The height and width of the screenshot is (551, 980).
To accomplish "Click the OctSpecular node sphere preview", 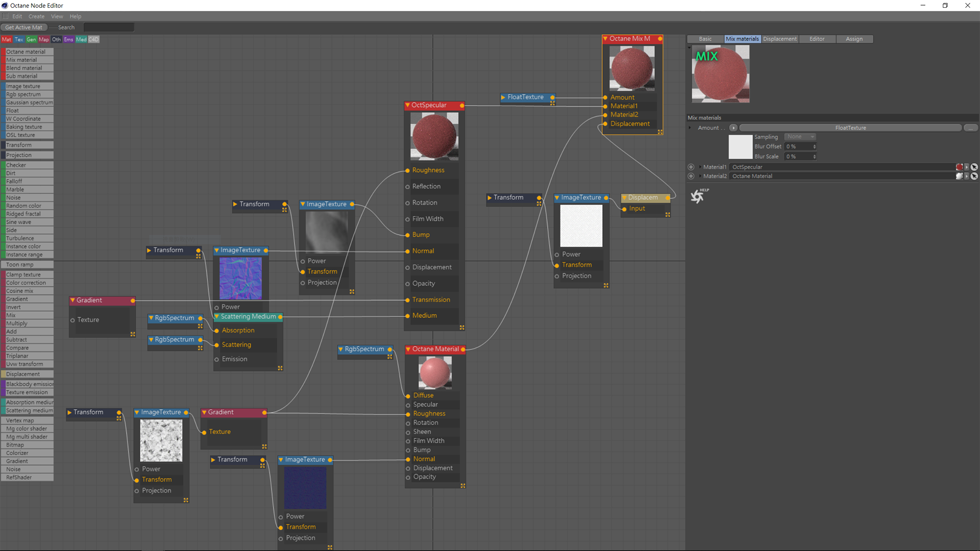I will click(434, 136).
